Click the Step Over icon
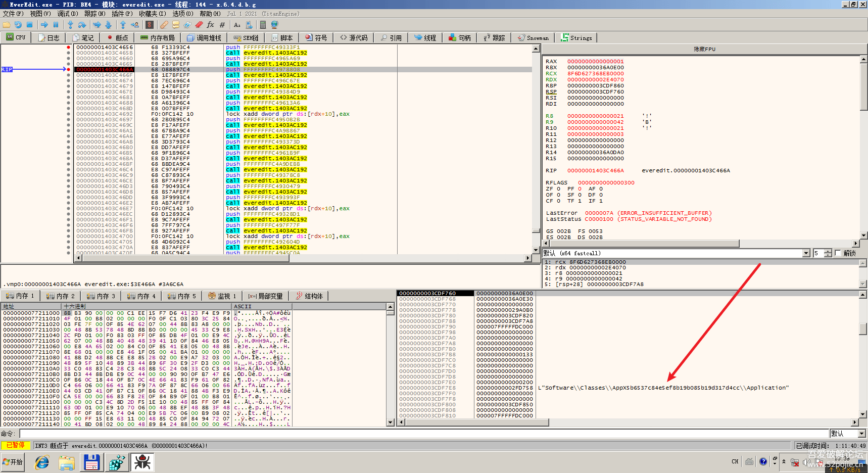The height and width of the screenshot is (473, 868). pyautogui.click(x=82, y=25)
